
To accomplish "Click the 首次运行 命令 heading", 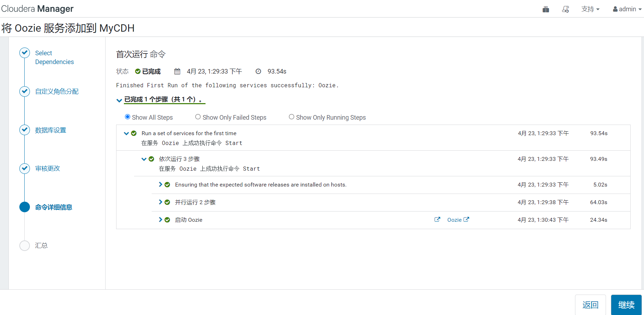I will pyautogui.click(x=141, y=54).
